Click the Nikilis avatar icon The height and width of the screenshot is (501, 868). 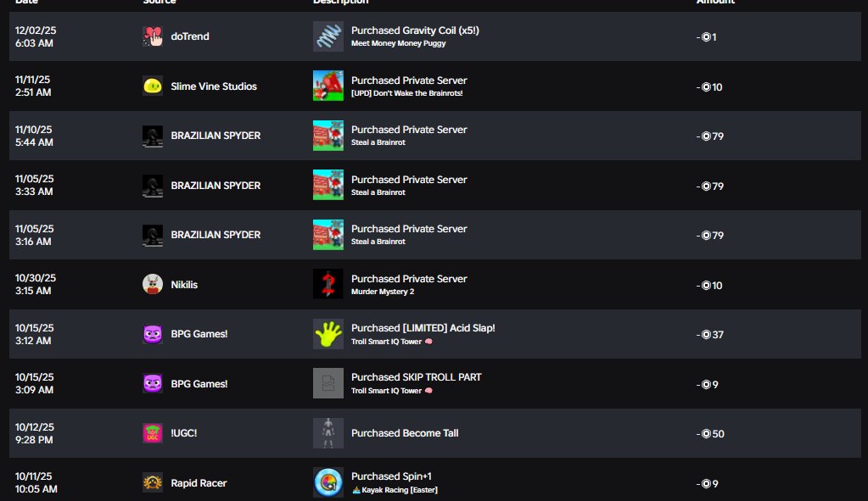coord(153,285)
